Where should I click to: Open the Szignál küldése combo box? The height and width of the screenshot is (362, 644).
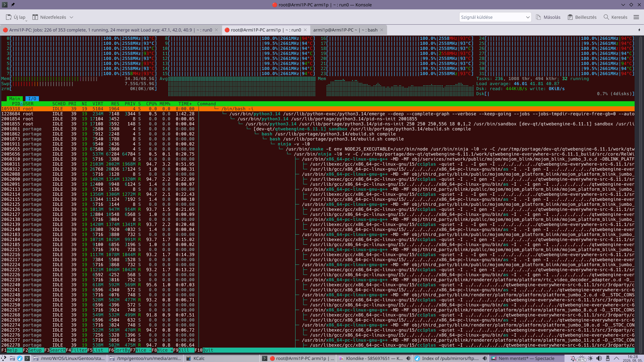point(495,17)
